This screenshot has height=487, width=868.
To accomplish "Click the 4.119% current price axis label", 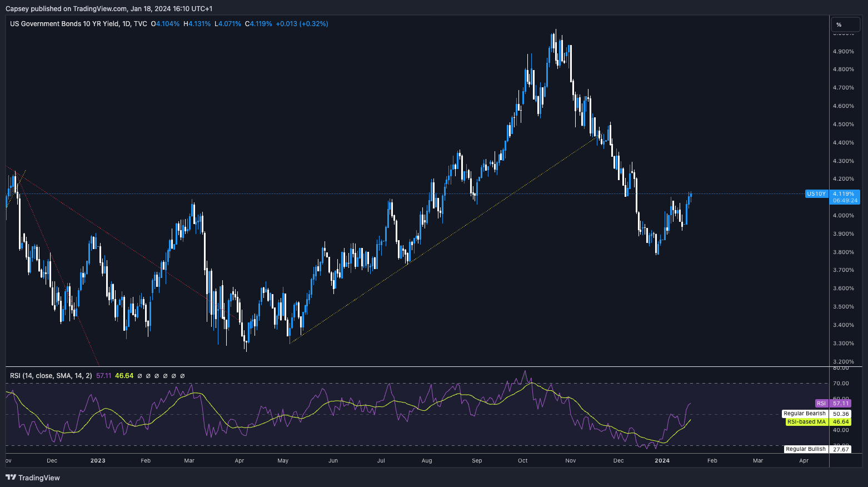I will click(844, 194).
